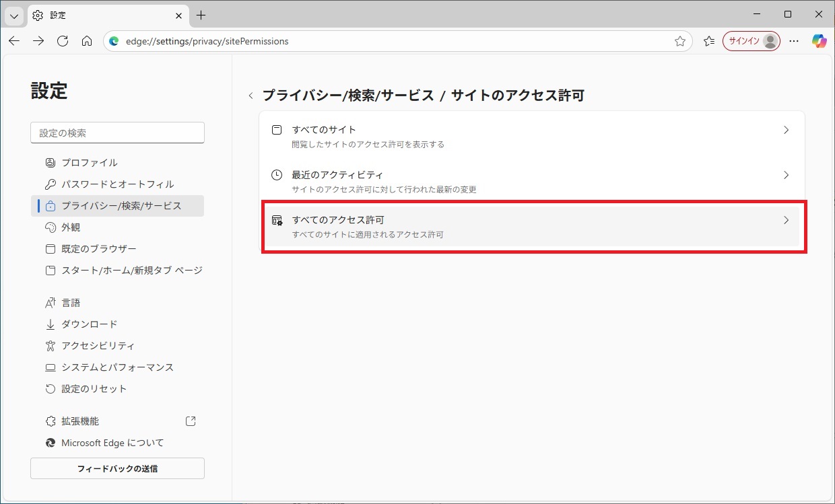Open the favorites list icon
Image resolution: width=835 pixels, height=504 pixels.
[708, 41]
